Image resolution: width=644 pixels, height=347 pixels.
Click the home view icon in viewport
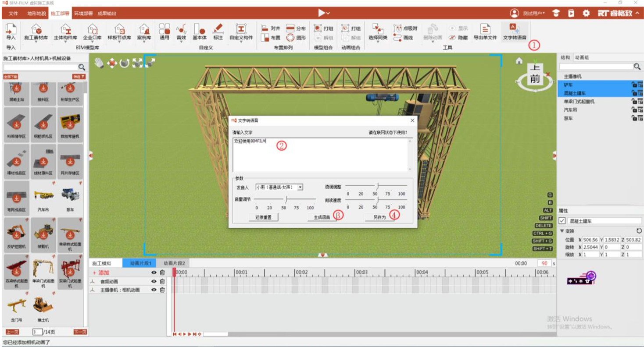pos(519,61)
